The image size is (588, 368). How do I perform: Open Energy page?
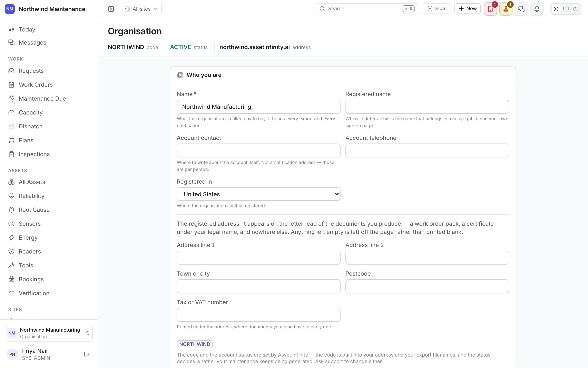(x=49, y=238)
